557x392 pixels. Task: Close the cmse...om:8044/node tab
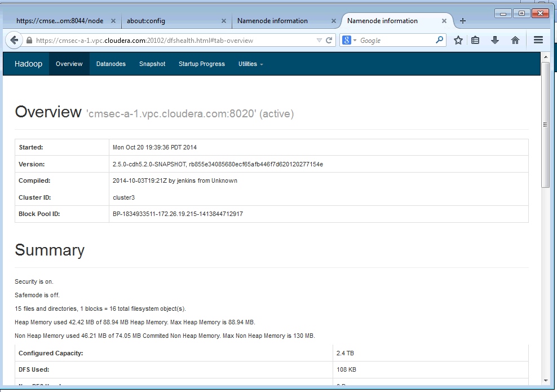(113, 21)
